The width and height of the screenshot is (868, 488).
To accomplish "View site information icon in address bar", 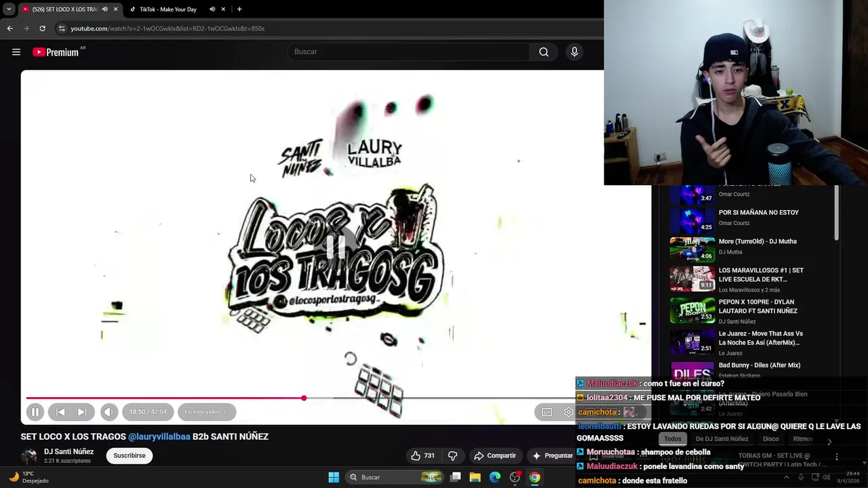I will tap(62, 28).
